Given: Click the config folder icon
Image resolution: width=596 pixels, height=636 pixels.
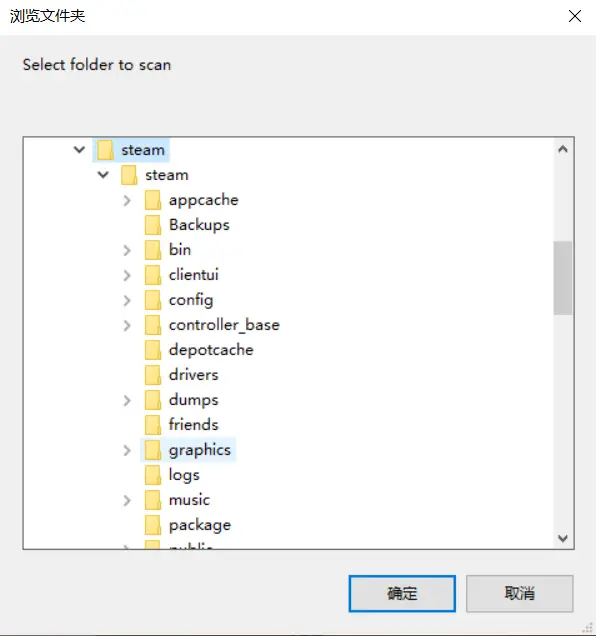Looking at the screenshot, I should pos(153,300).
